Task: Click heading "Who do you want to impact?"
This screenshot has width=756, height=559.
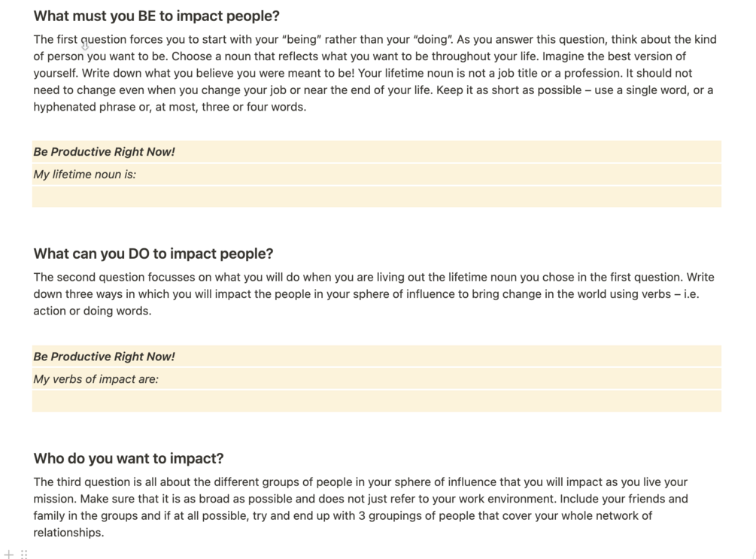Action: (129, 458)
